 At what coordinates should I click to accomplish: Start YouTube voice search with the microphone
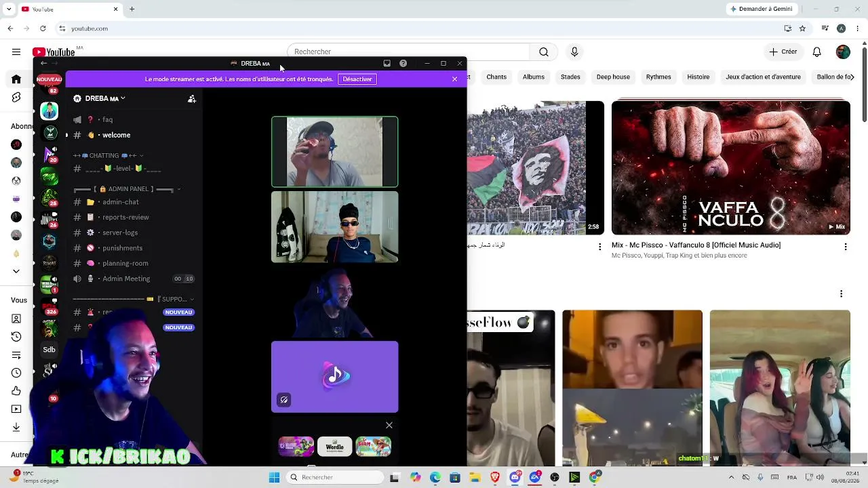click(x=574, y=52)
